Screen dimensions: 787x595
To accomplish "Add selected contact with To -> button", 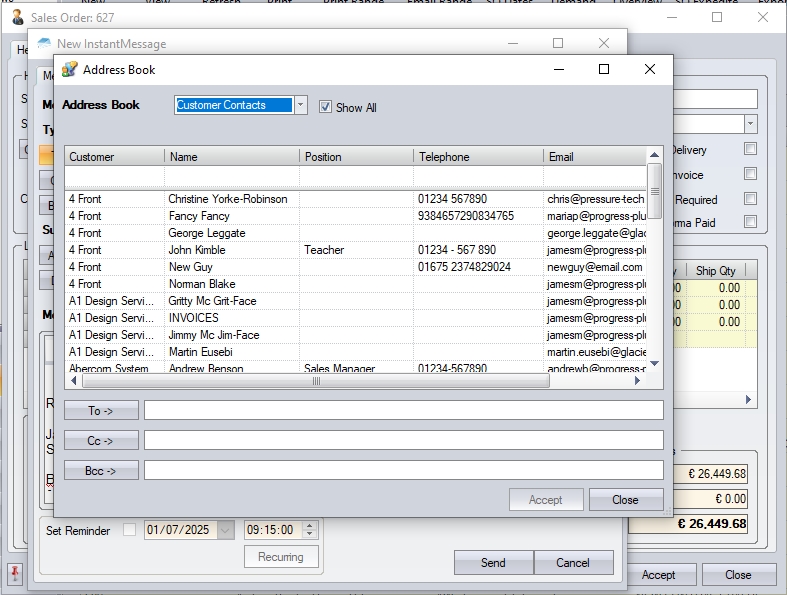I will tap(101, 410).
